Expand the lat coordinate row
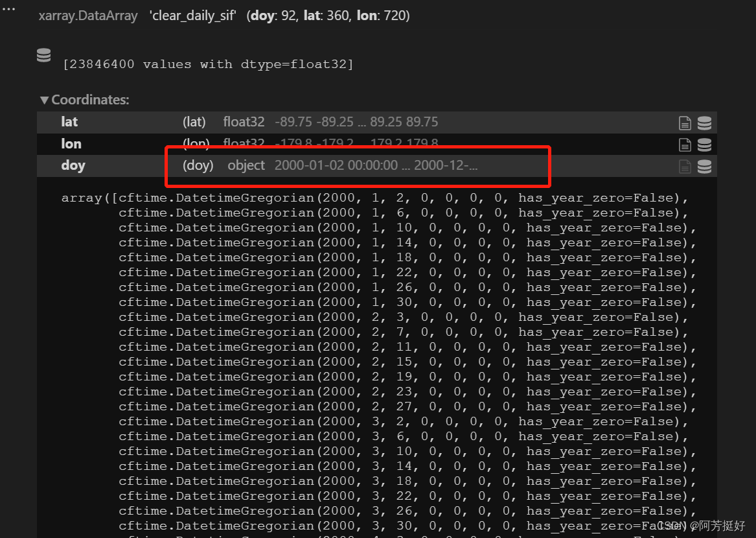This screenshot has width=756, height=538. point(69,122)
